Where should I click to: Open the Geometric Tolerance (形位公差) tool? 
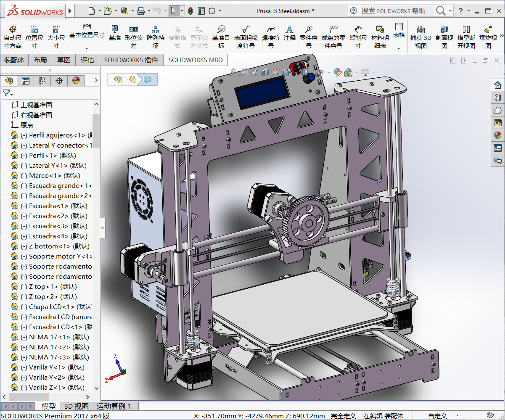[x=134, y=37]
